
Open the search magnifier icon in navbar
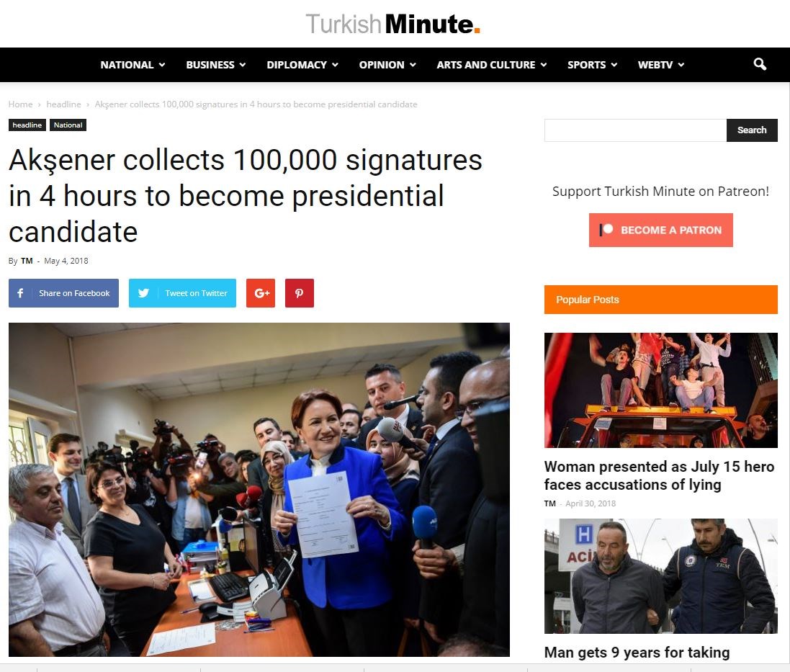point(760,65)
